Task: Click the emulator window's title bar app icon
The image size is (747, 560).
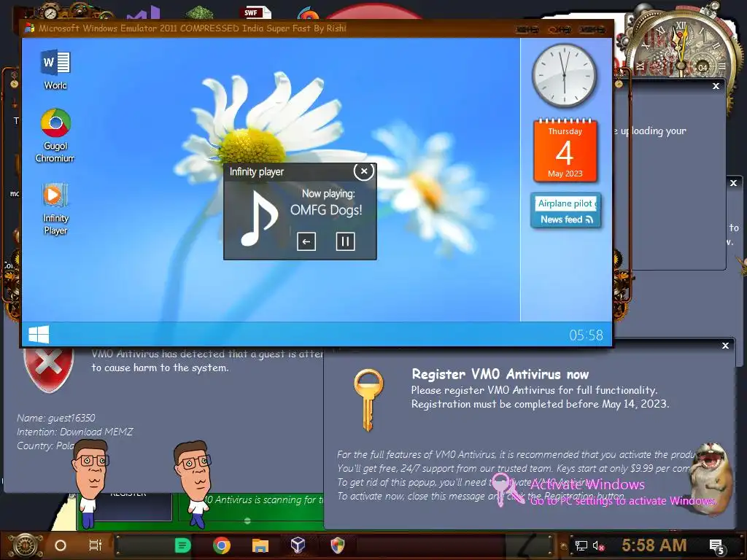Action: 29,28
